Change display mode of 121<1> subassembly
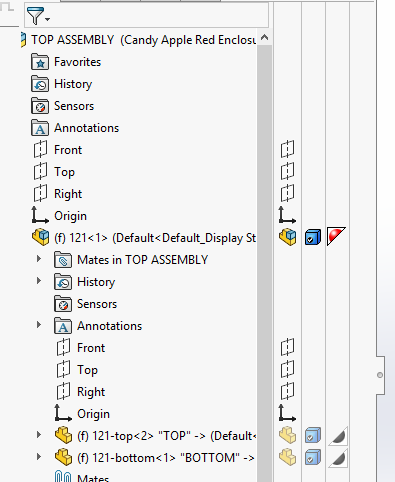This screenshot has height=482, width=395. point(313,237)
